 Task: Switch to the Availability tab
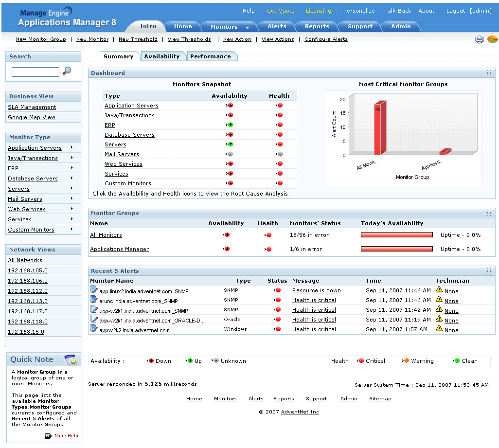(162, 56)
